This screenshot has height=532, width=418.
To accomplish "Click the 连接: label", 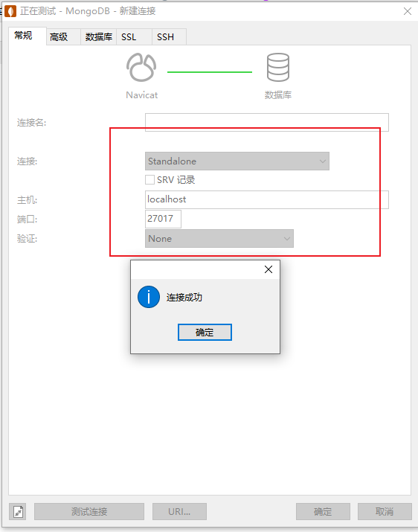I will click(x=27, y=161).
